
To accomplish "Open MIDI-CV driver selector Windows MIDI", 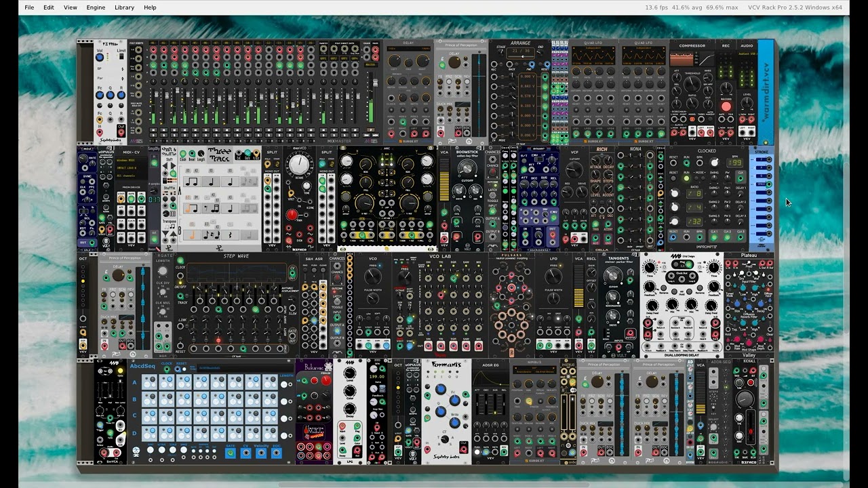I will 131,160.
